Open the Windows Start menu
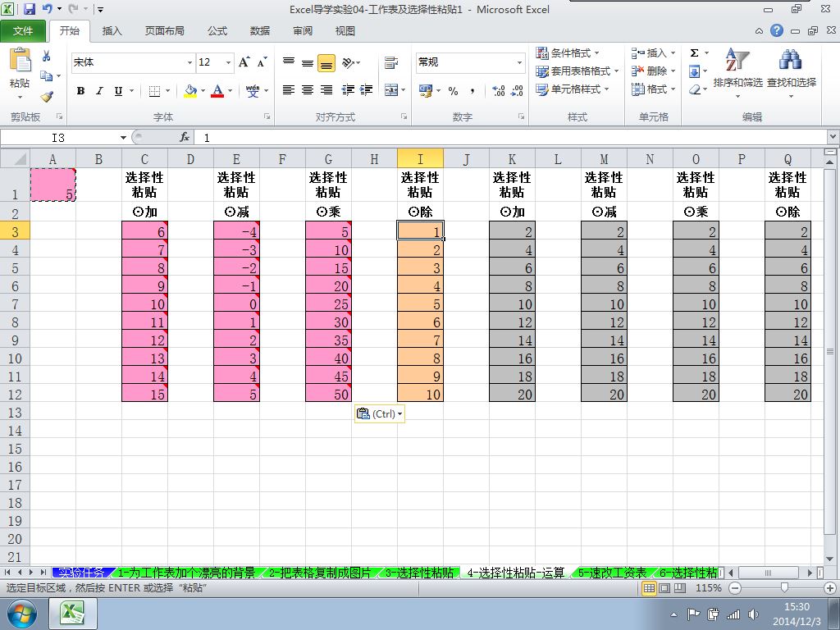Image resolution: width=840 pixels, height=630 pixels. click(21, 614)
